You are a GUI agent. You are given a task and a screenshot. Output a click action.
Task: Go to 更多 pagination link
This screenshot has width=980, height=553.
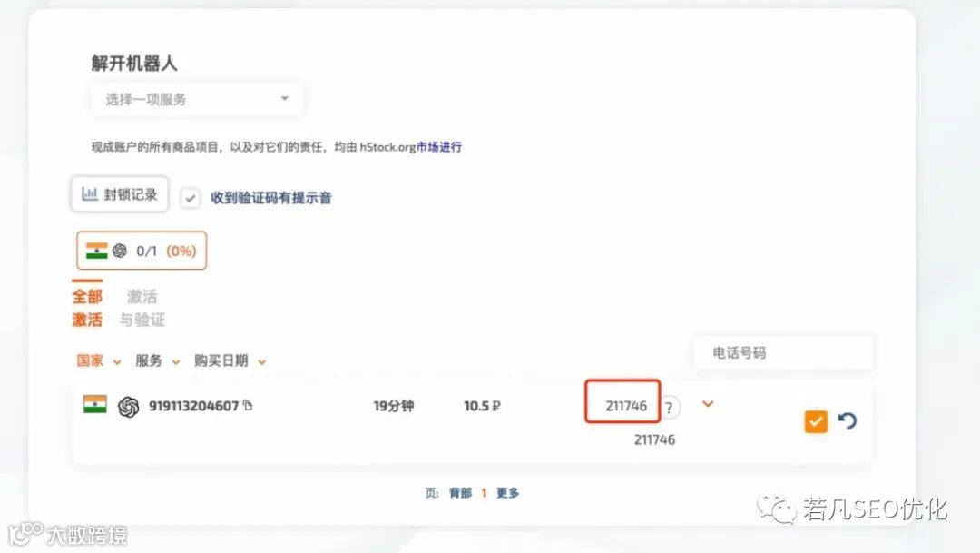[x=507, y=493]
